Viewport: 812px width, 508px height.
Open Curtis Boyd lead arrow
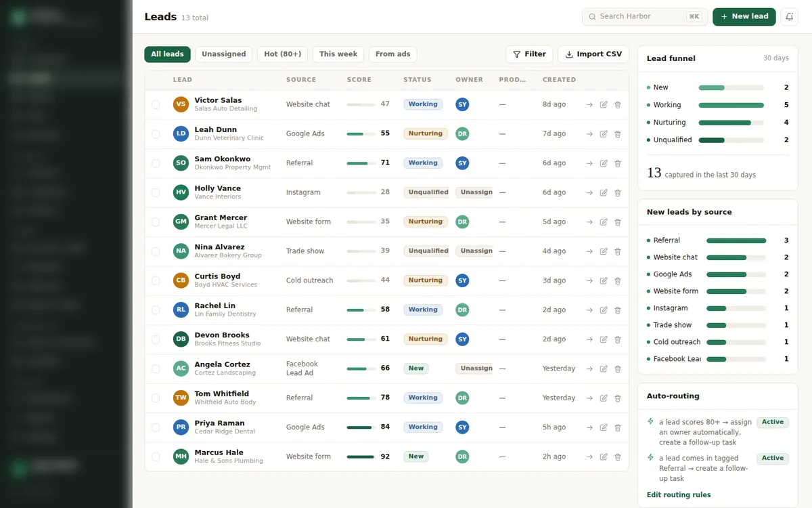tap(589, 281)
